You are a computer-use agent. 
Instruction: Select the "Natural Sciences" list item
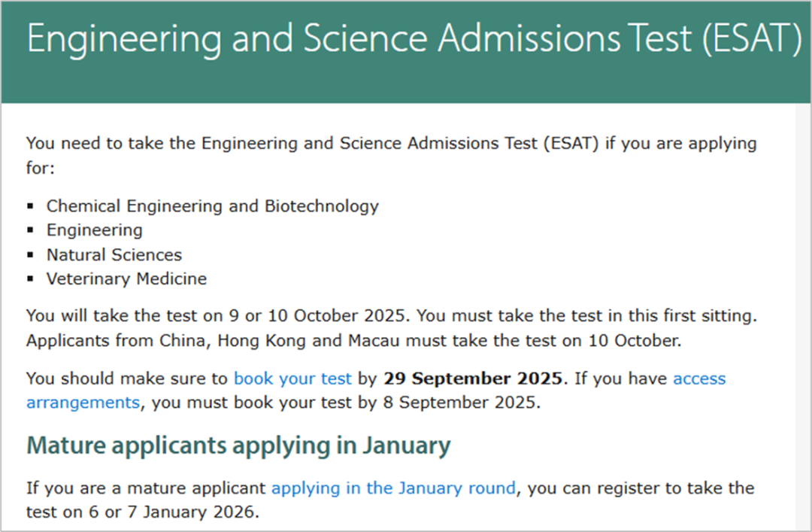[x=114, y=254]
